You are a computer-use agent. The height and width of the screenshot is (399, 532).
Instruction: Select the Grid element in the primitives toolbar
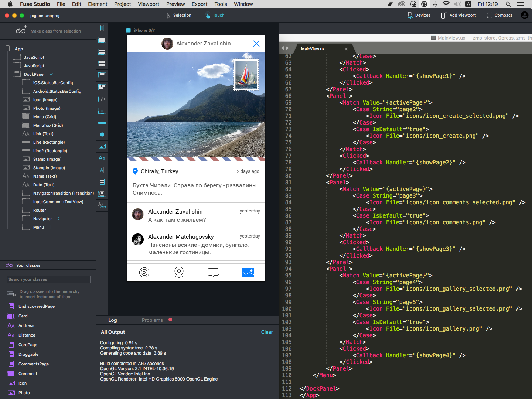click(x=102, y=64)
